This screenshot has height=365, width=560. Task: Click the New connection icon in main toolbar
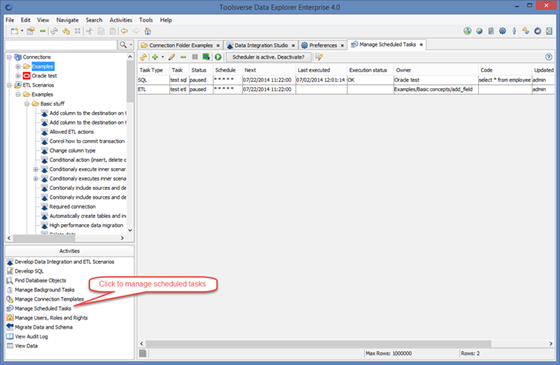14,31
